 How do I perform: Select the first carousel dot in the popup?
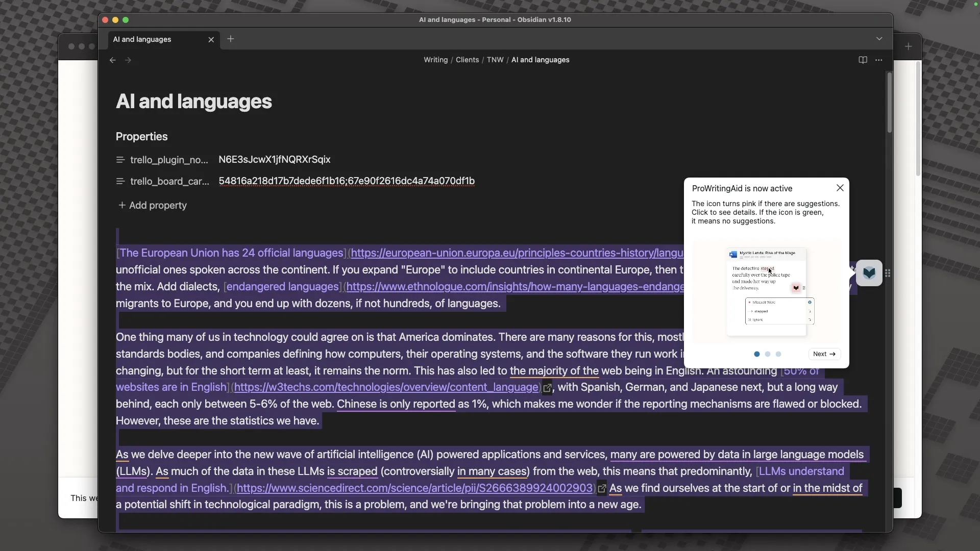[x=756, y=354]
